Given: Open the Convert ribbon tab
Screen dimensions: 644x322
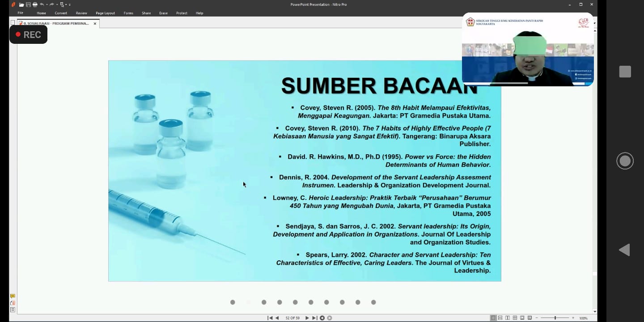Looking at the screenshot, I should tap(61, 13).
